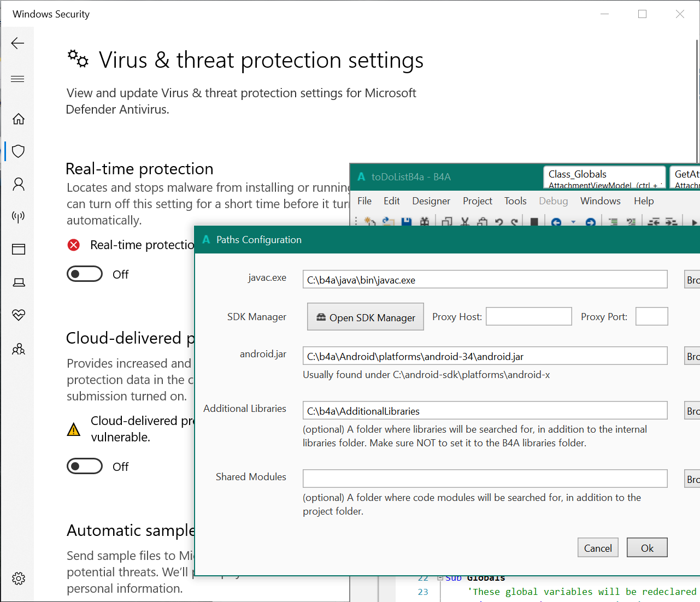Screen dimensions: 700x602
Task: Enable Cloud-delivered protection toggle
Action: tap(85, 466)
